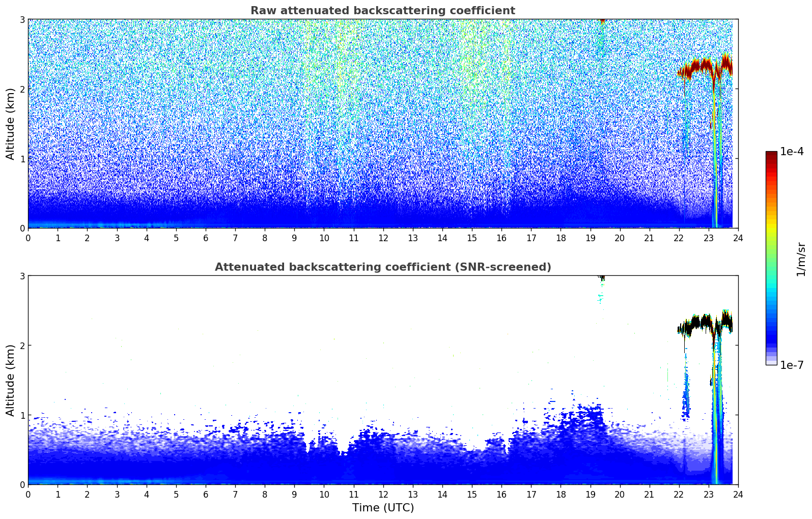The height and width of the screenshot is (519, 812).
Task: Click hour tick "20" under the raw plot
Action: pos(620,238)
